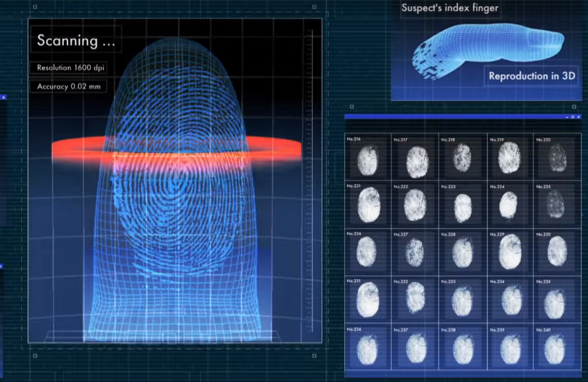Screen dimensions: 588x382
Task: Click the red scanning ring
Action: pos(176,150)
